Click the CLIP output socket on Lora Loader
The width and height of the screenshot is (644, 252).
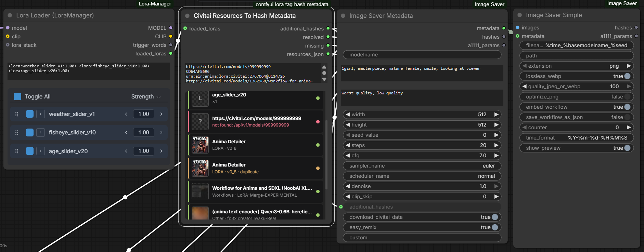170,36
